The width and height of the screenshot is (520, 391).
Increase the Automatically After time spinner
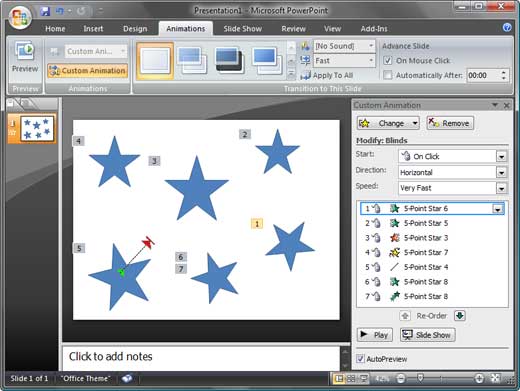pyautogui.click(x=504, y=72)
